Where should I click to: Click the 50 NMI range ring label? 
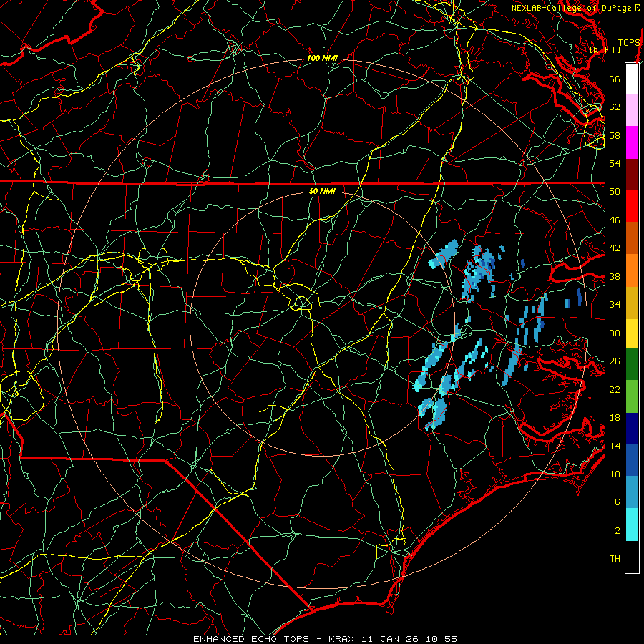coord(323,191)
